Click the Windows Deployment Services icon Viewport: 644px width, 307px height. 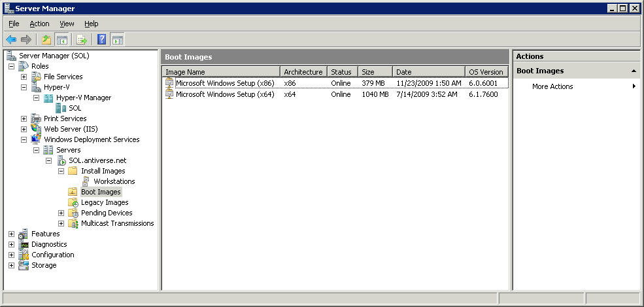pos(36,139)
